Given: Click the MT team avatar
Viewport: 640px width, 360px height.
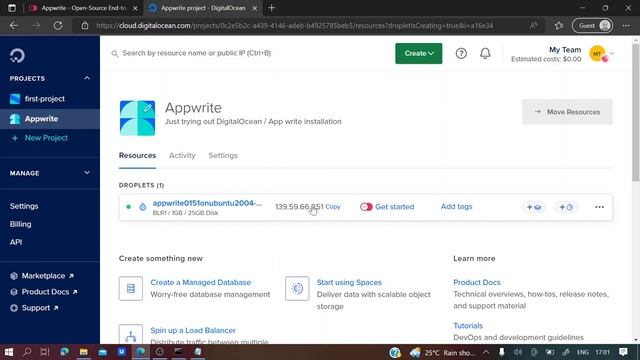Looking at the screenshot, I should 598,53.
